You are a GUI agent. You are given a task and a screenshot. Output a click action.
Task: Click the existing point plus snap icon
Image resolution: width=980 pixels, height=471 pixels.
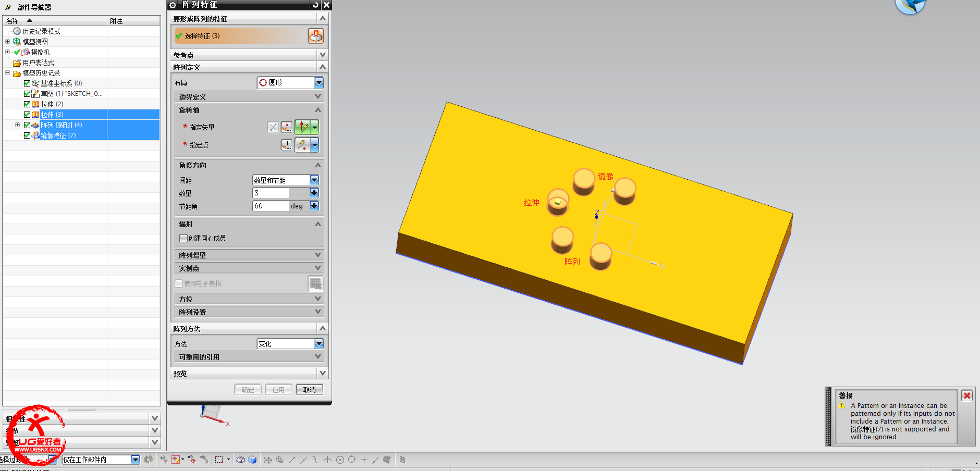click(364, 460)
